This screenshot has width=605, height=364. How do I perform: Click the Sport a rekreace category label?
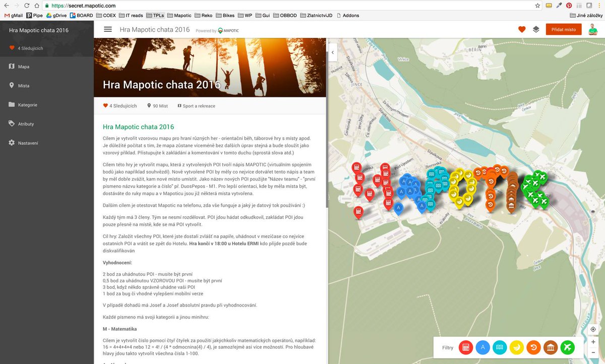[196, 106]
